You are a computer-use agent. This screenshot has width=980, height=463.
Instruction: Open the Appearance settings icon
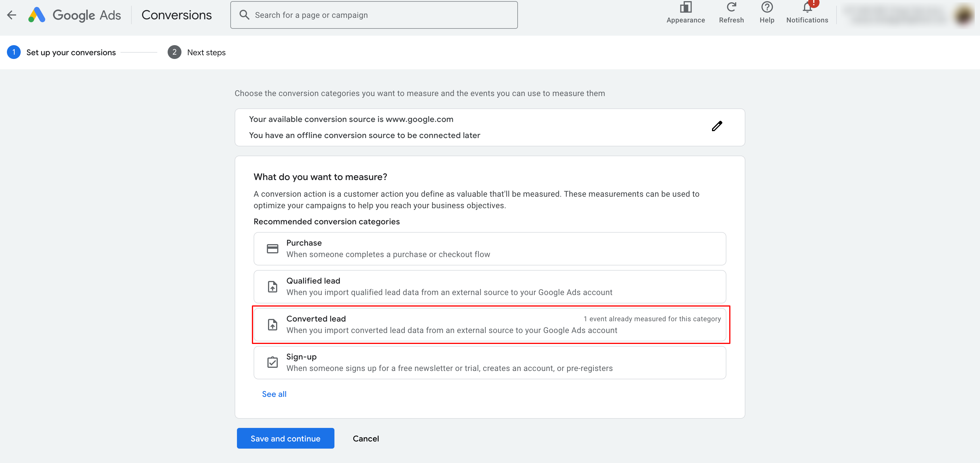(x=685, y=13)
